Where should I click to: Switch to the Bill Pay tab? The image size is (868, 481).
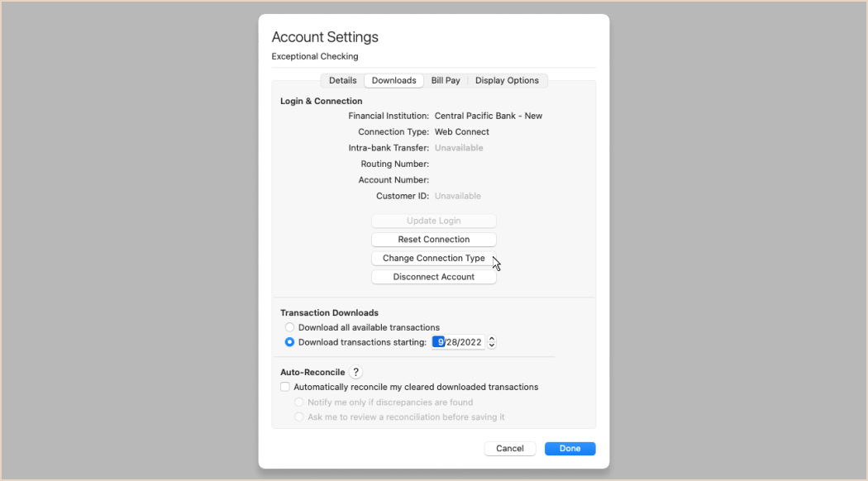point(446,80)
